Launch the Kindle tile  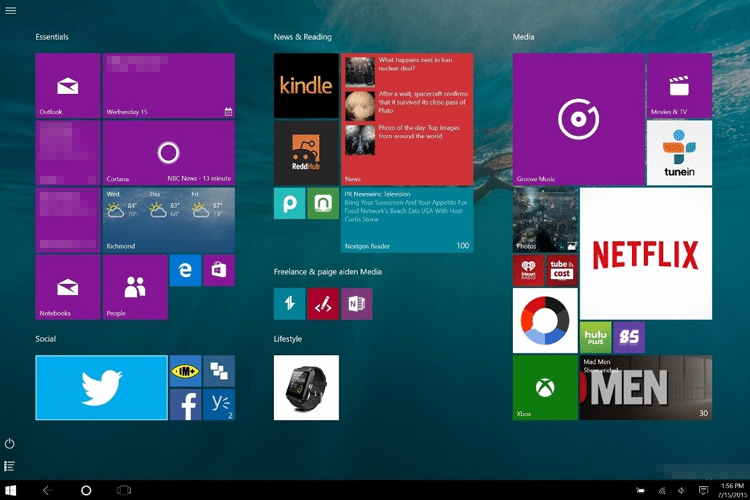click(306, 86)
